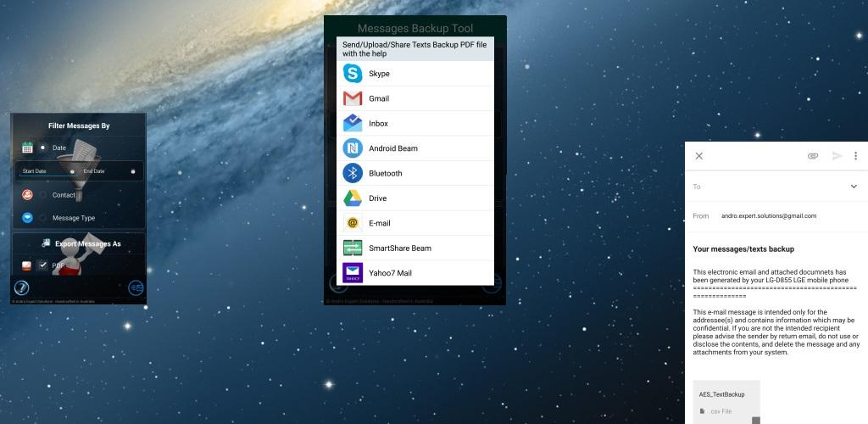Click the file icon in .csv attachment
Image resolution: width=868 pixels, height=424 pixels.
(702, 411)
